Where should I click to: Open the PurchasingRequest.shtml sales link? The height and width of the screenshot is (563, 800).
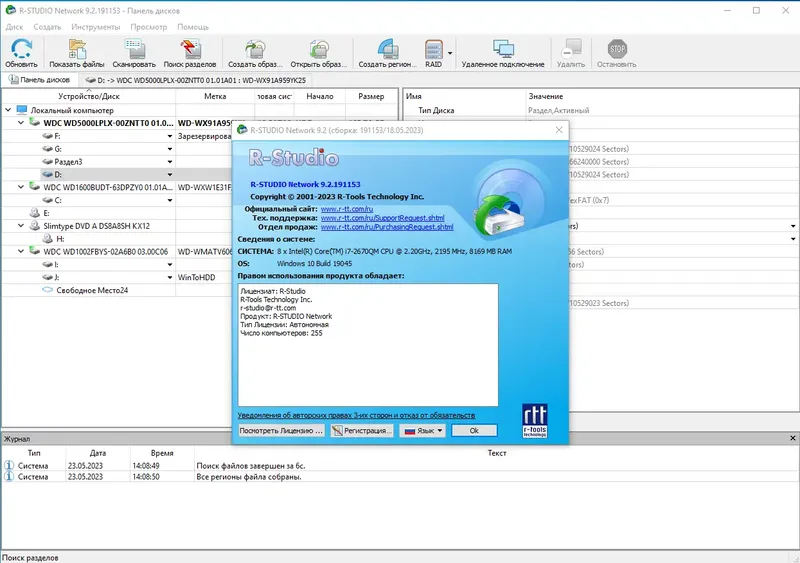click(x=387, y=227)
